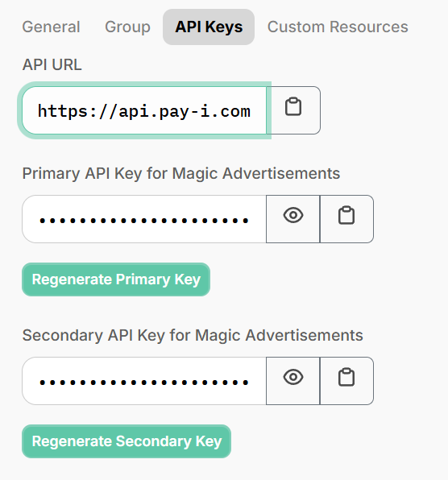This screenshot has width=448, height=480.
Task: Copy the Secondary API Key to clipboard
Action: tap(346, 381)
